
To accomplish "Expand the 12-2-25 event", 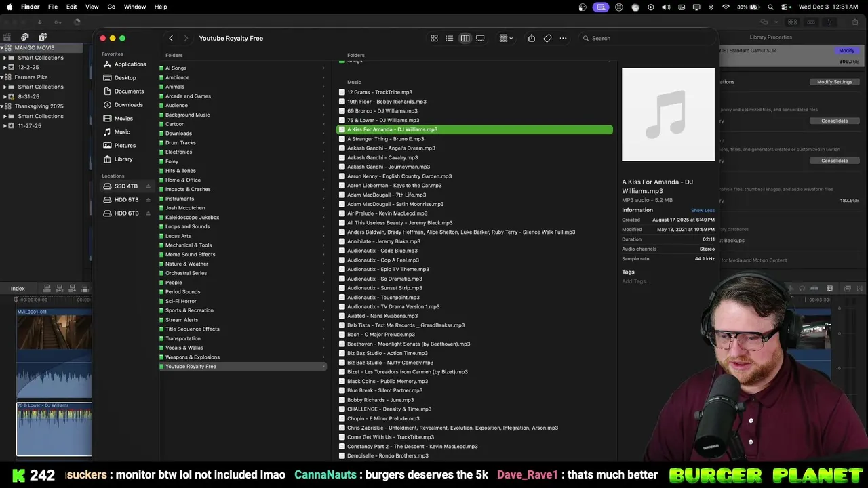I will point(5,67).
